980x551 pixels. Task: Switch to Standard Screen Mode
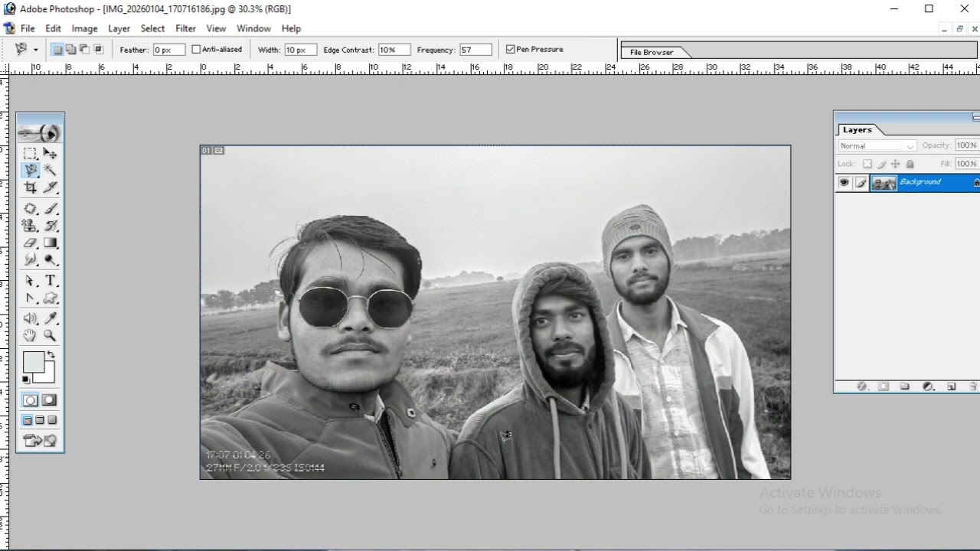click(x=28, y=420)
